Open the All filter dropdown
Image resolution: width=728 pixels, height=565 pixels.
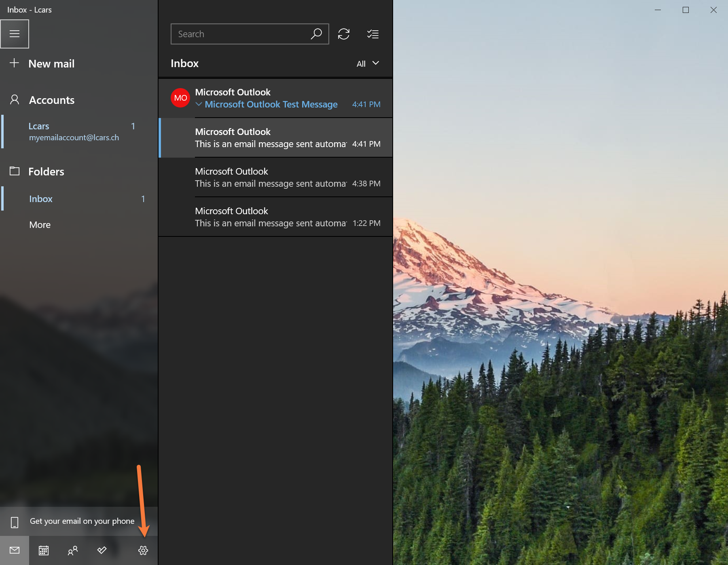coord(368,63)
